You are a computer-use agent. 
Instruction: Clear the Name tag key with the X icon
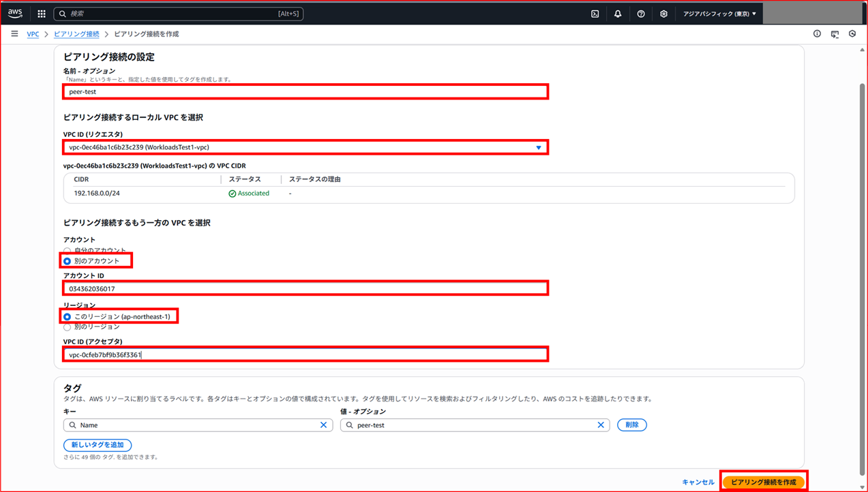323,425
